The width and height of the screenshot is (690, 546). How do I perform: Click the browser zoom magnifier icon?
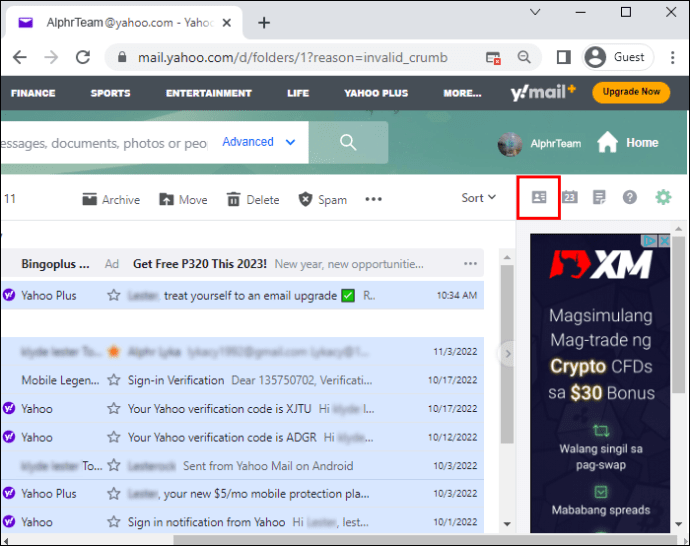click(524, 57)
